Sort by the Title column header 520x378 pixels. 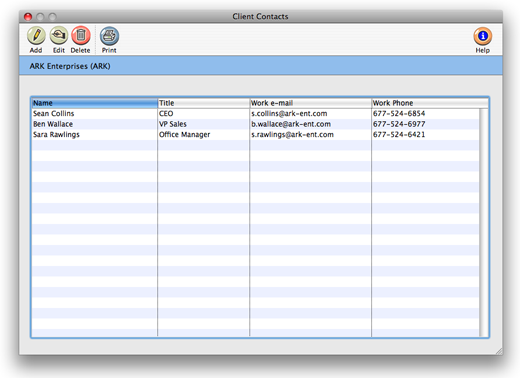pyautogui.click(x=203, y=103)
